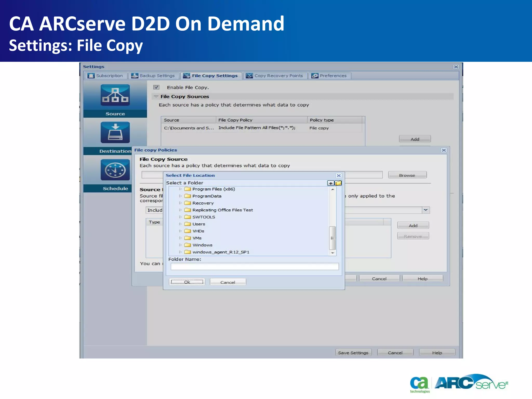Image resolution: width=532 pixels, height=399 pixels.
Task: Click the folder list scroll up arrow
Action: [x=332, y=189]
